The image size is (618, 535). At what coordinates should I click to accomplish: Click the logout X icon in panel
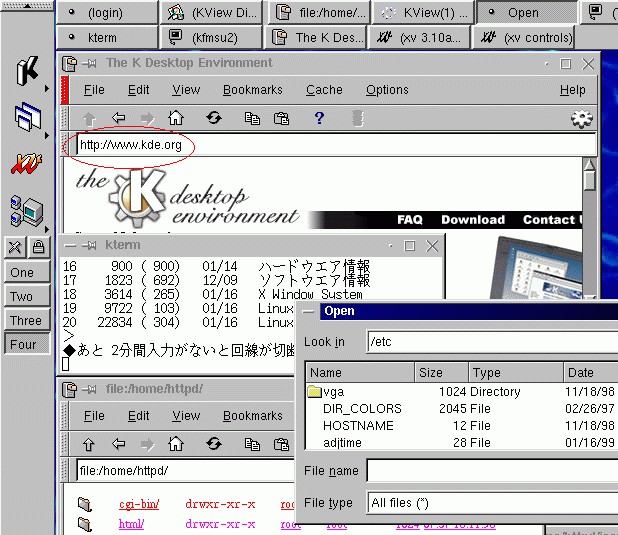pyautogui.click(x=15, y=248)
